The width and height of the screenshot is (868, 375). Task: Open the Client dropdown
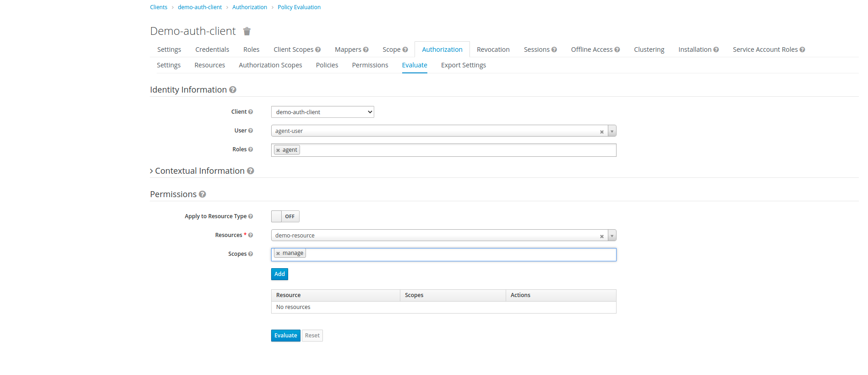(x=322, y=112)
